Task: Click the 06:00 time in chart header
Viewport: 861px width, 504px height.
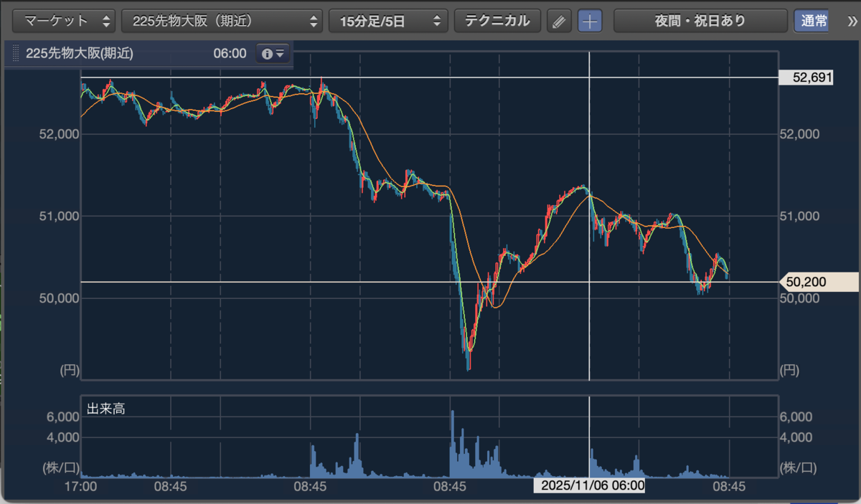Action: pos(230,53)
